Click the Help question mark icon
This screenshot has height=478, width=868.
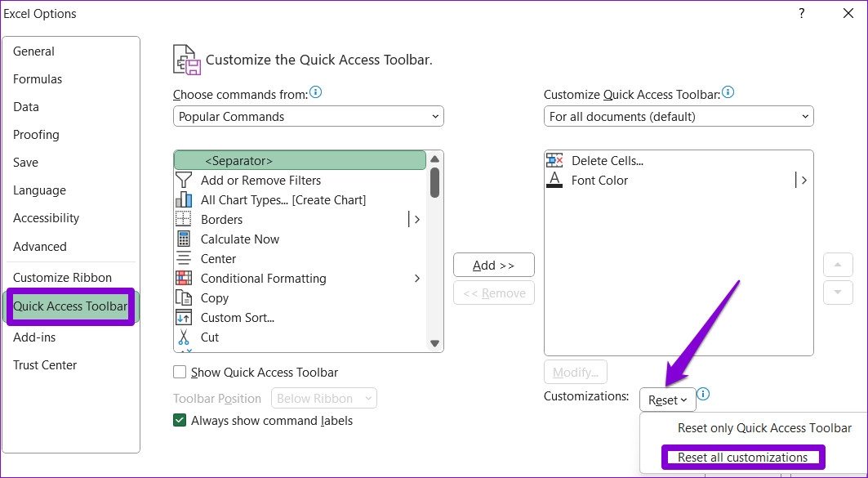[801, 13]
